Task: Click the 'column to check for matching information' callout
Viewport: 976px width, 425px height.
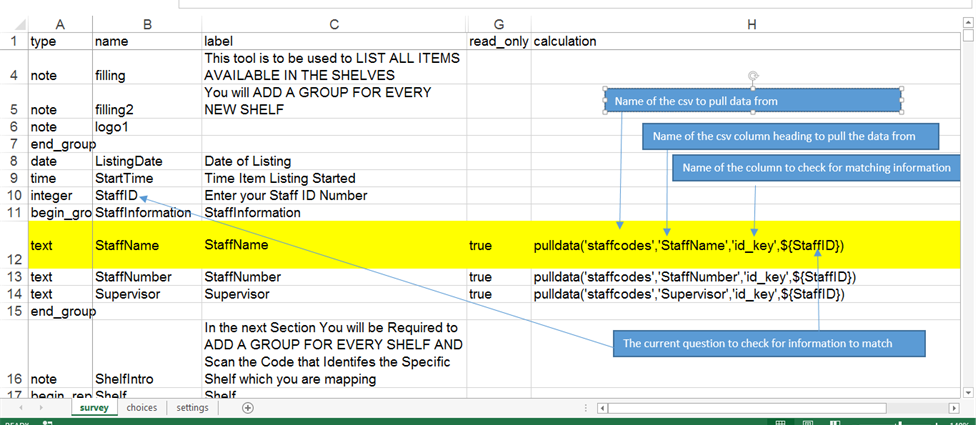Action: (817, 168)
